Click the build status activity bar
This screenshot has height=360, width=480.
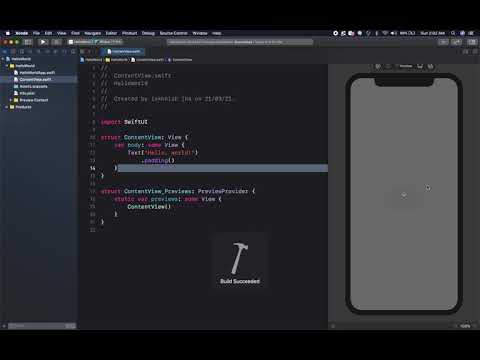tap(240, 42)
